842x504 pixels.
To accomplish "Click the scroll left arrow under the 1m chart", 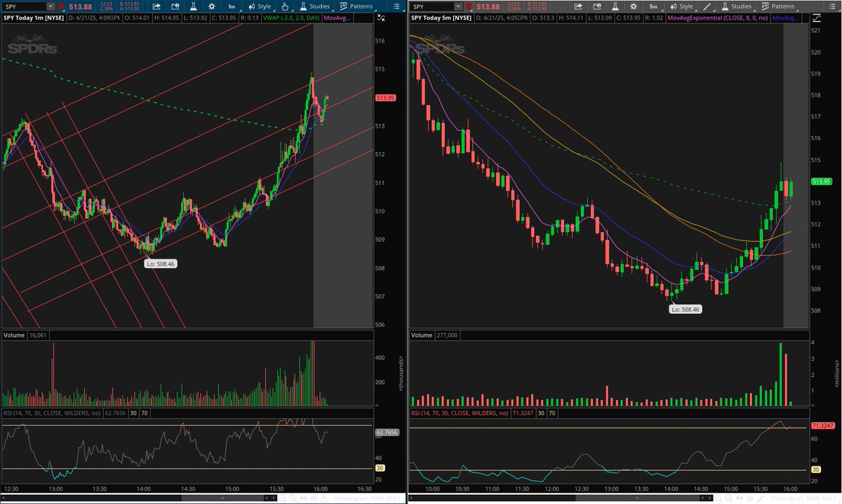I will [x=4, y=498].
